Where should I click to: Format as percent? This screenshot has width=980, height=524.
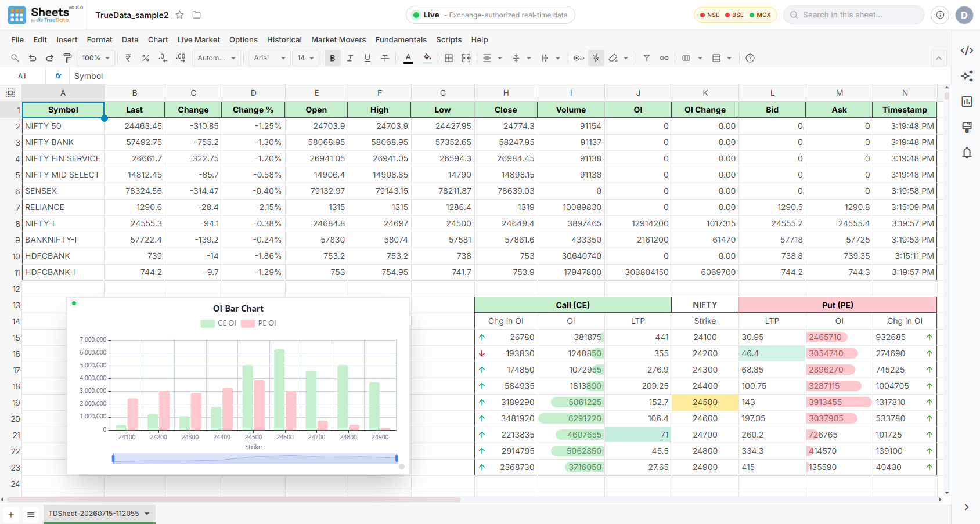[x=146, y=58]
